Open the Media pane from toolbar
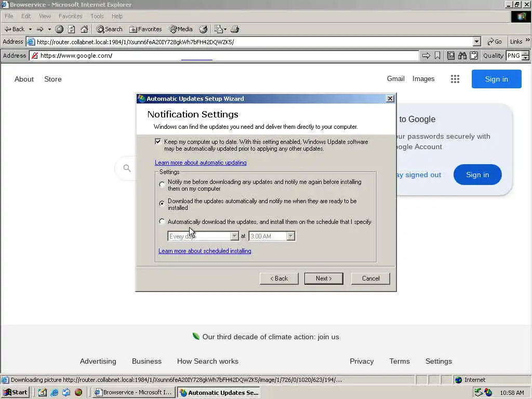This screenshot has width=532, height=399. tap(181, 29)
